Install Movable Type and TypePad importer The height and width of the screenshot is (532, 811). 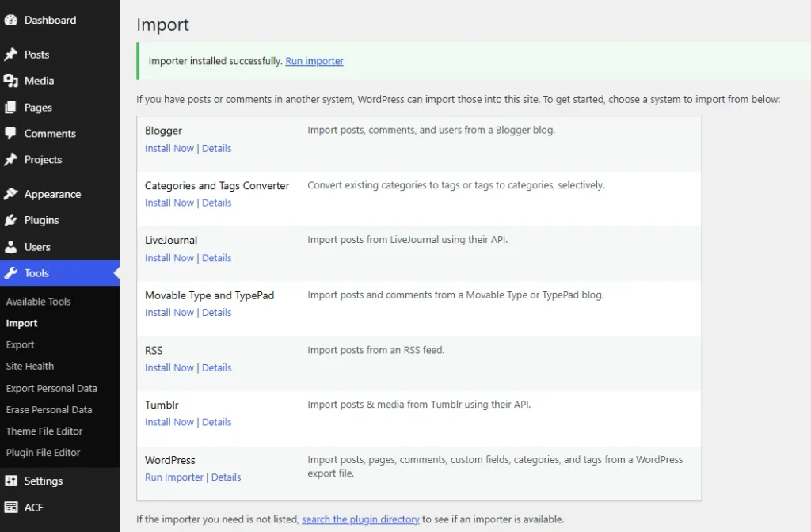169,312
